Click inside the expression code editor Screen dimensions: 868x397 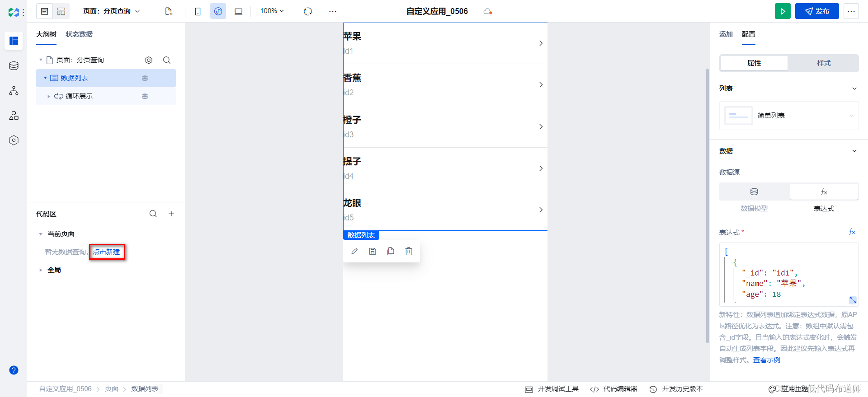789,275
